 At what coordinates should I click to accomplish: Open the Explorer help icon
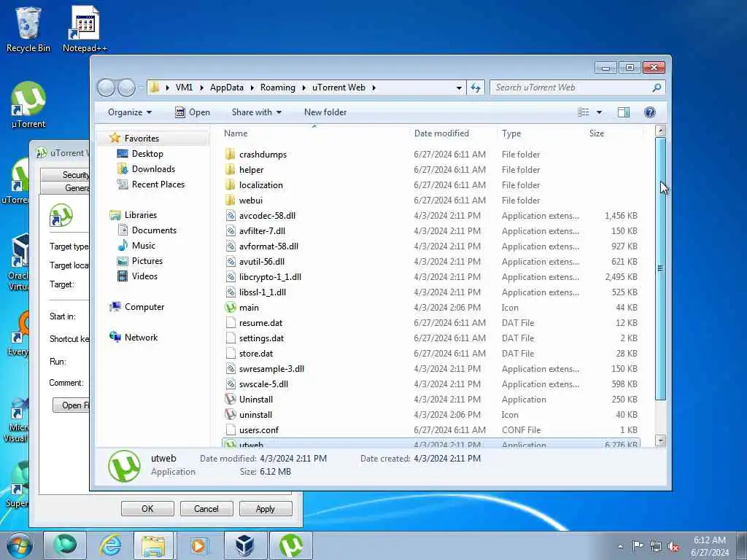coord(649,112)
